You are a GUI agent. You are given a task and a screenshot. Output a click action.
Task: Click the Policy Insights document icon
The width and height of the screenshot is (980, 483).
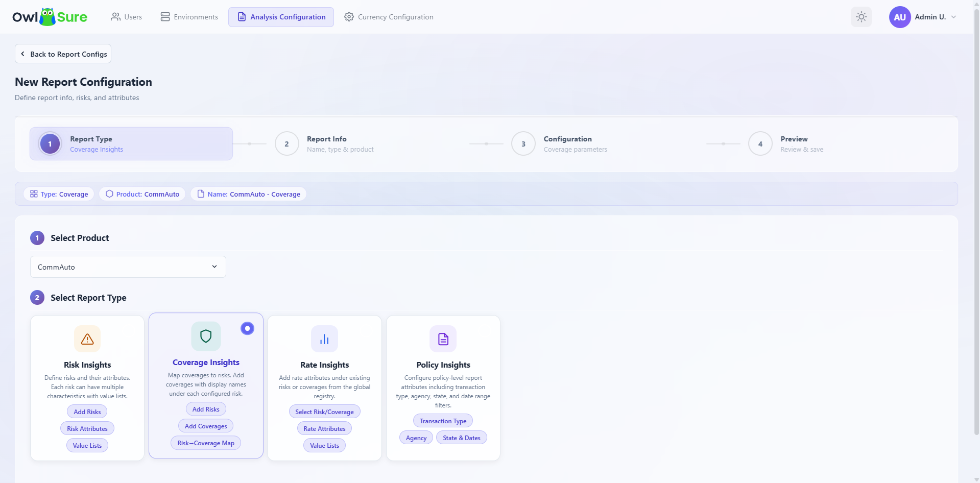pos(443,339)
